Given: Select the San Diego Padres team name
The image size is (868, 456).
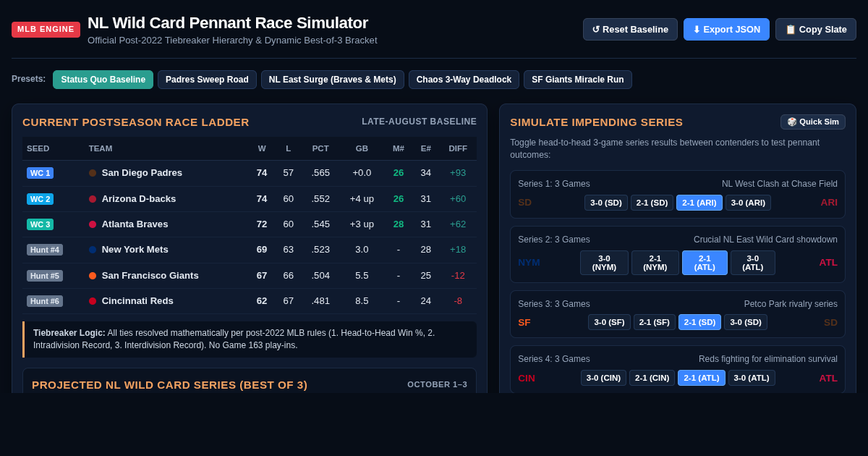Looking at the screenshot, I should 142,173.
